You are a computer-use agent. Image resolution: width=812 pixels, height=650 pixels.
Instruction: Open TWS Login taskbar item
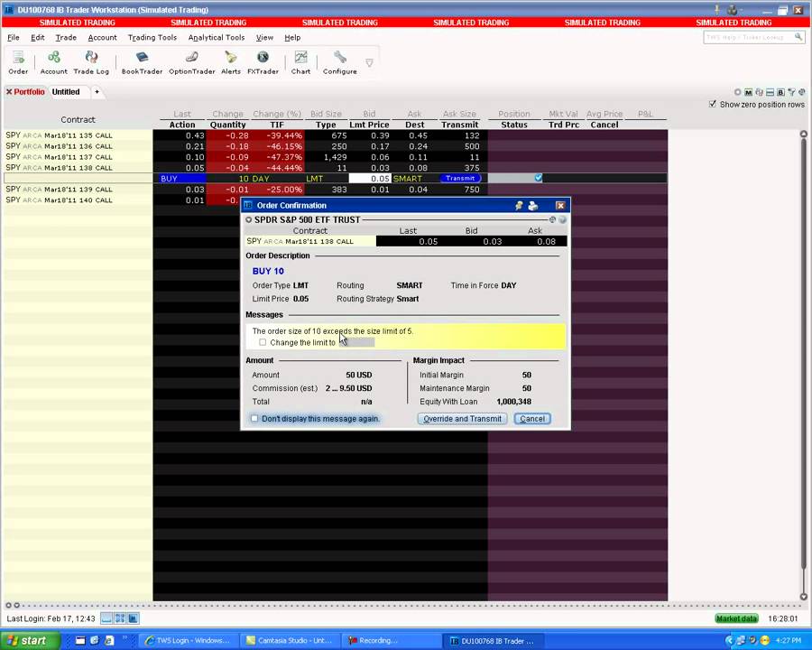point(189,641)
